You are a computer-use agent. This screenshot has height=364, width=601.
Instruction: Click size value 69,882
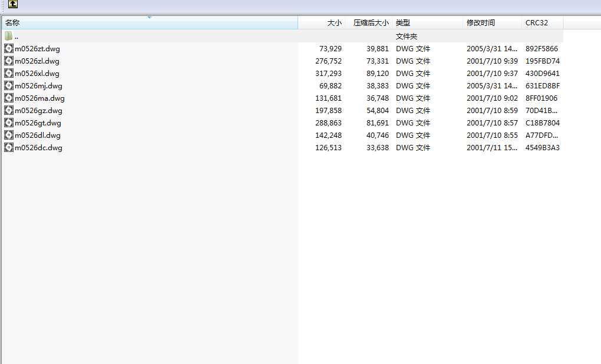coord(331,86)
